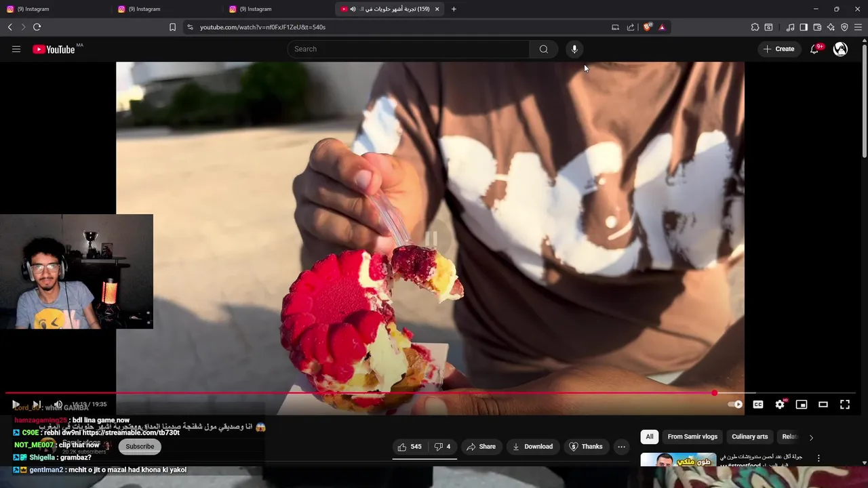Click the Share button
Viewport: 868px width, 488px height.
click(x=481, y=447)
